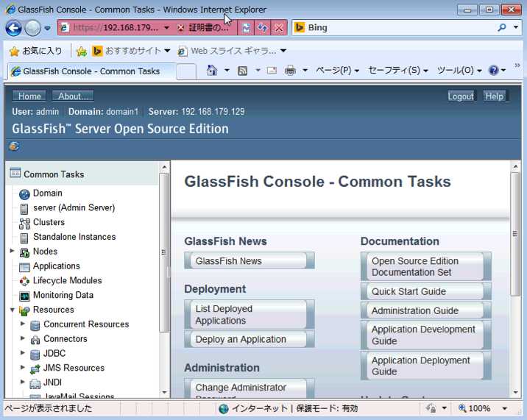527x420 pixels.
Task: Collapse the Resources tree arrow
Action: point(12,310)
